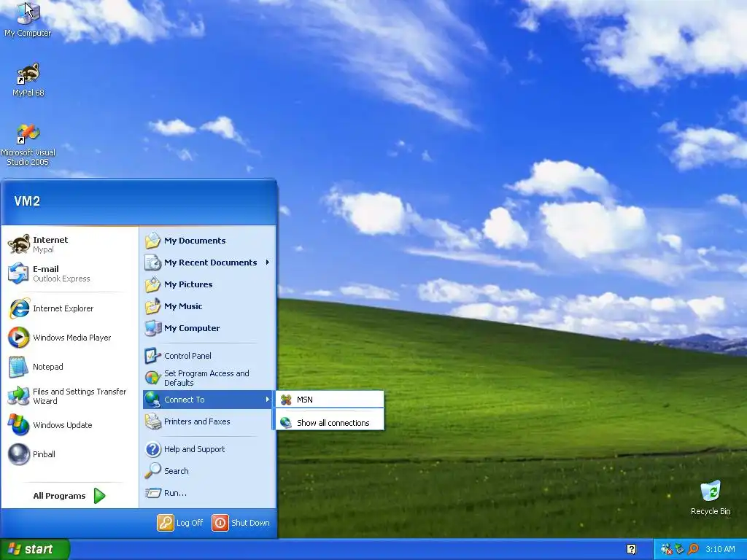Start the Pinball game

(x=69, y=454)
